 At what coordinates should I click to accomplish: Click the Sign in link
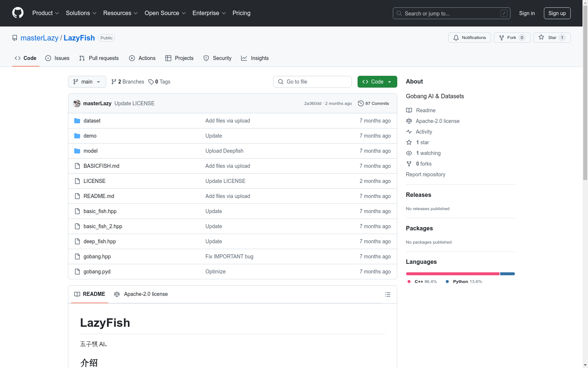pos(527,13)
